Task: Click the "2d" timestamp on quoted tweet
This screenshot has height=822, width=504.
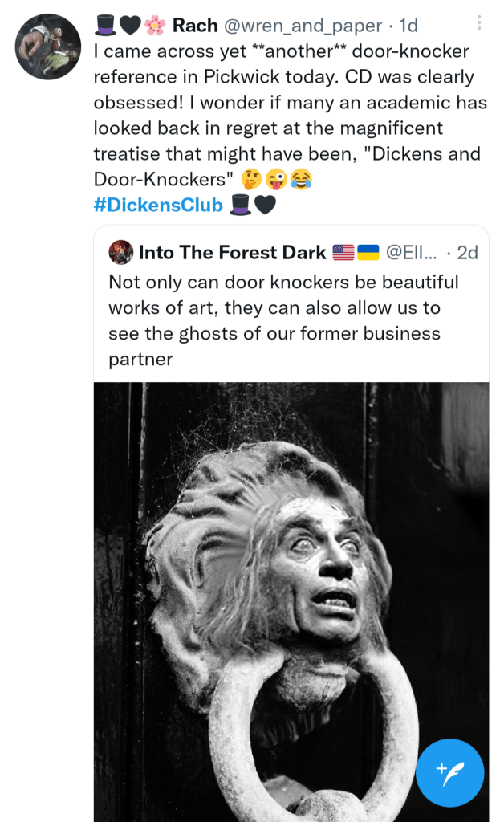Action: pos(466,253)
